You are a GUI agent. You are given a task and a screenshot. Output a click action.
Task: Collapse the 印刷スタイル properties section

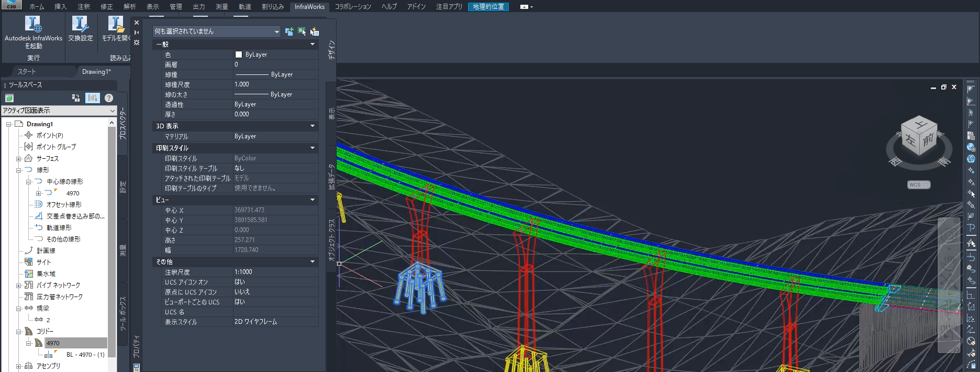(x=313, y=148)
